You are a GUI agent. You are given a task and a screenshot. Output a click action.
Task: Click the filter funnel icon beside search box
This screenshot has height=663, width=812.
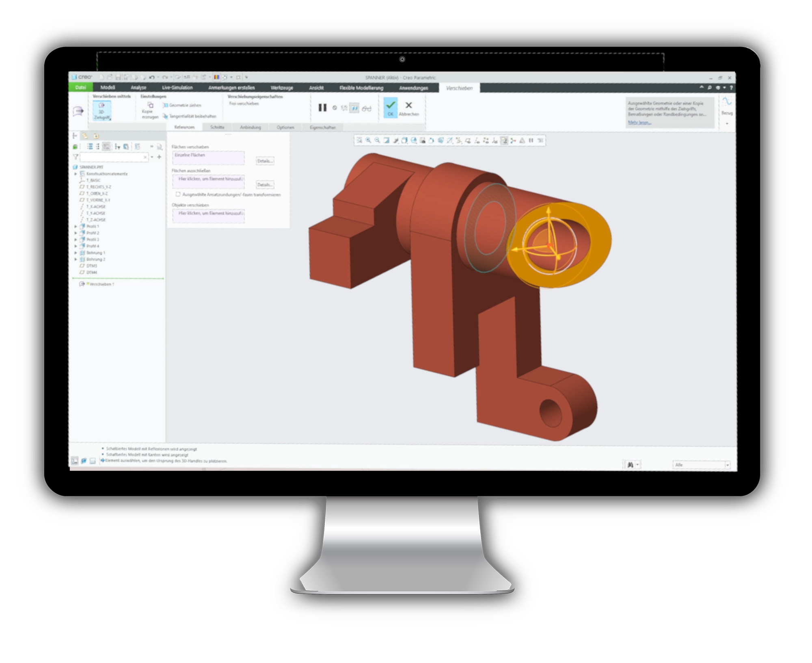75,157
